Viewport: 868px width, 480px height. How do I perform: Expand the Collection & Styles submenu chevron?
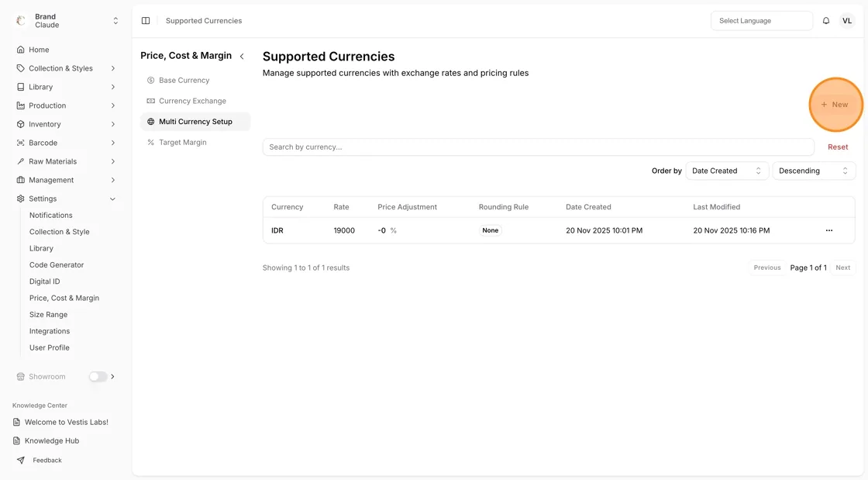(113, 68)
